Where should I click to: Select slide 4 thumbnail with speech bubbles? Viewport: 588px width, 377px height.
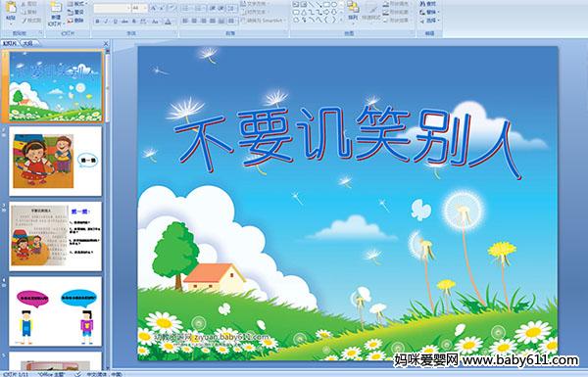click(x=55, y=311)
